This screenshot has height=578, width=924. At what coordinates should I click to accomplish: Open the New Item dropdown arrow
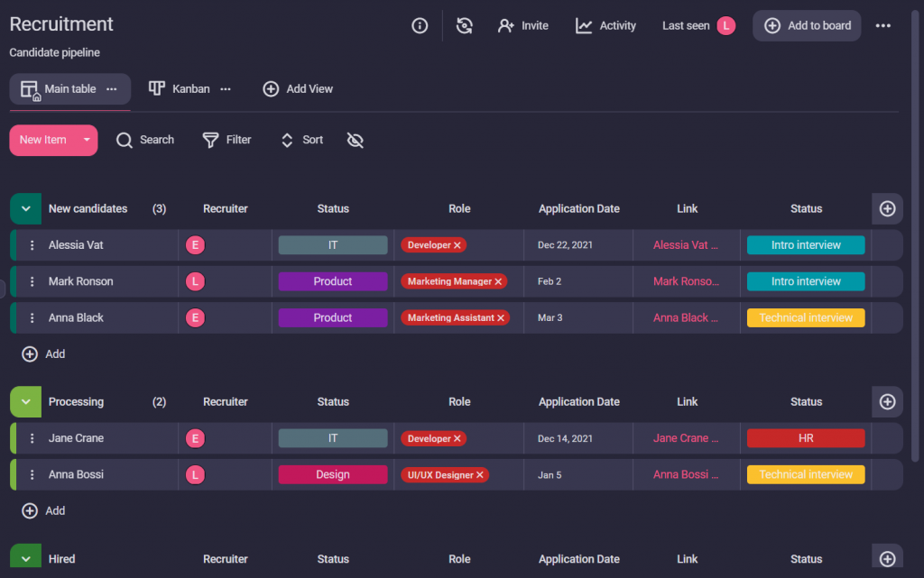point(87,140)
